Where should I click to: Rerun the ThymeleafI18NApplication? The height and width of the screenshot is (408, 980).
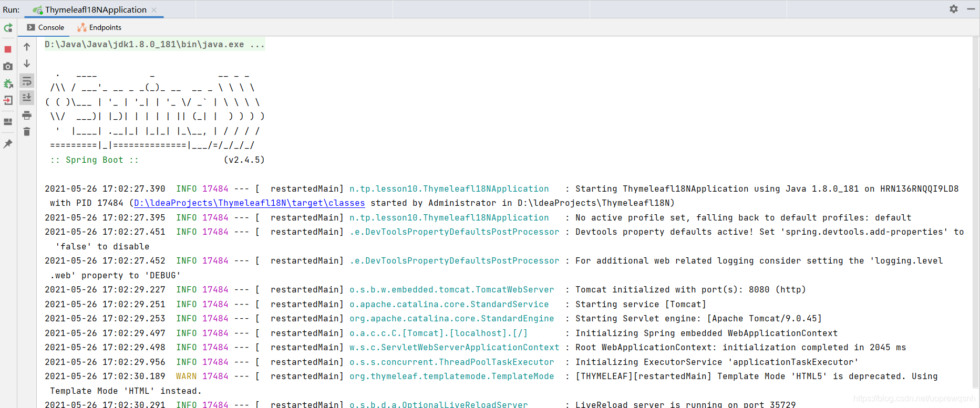[x=8, y=28]
